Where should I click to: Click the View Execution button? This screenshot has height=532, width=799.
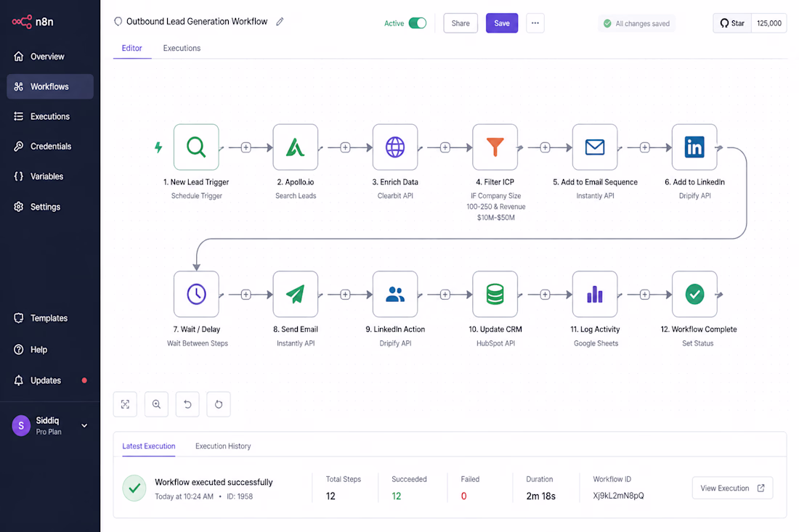[732, 488]
